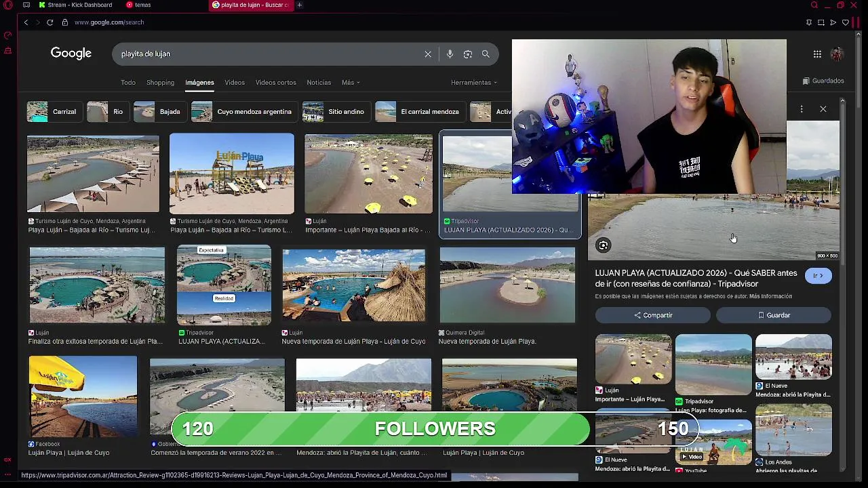Click the magnifier search submit icon

tap(486, 54)
